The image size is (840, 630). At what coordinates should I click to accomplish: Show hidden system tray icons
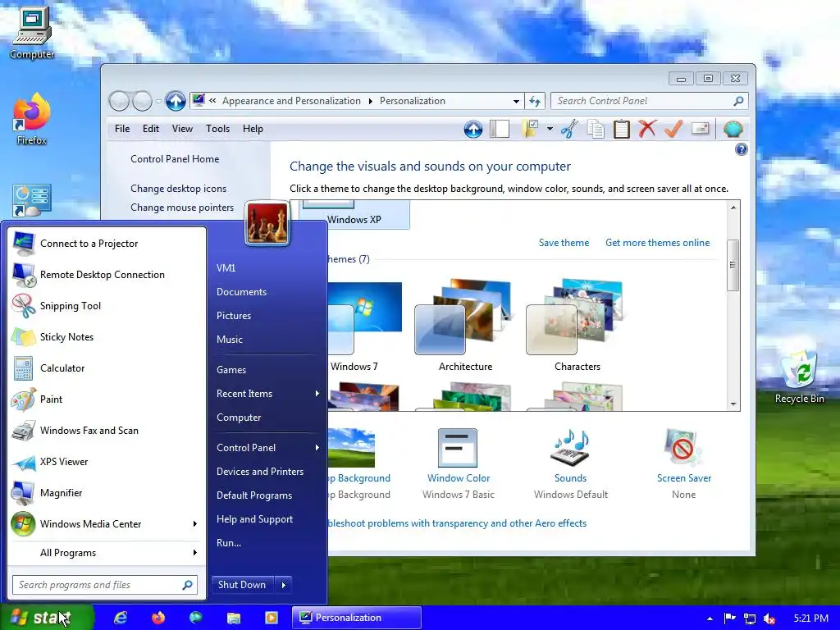click(x=710, y=619)
